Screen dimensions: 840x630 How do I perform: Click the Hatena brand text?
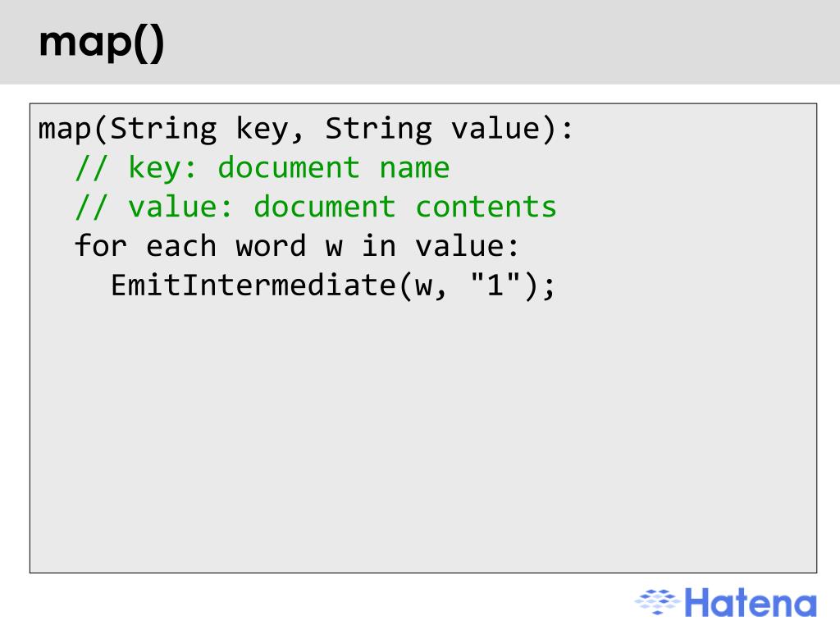coord(751,603)
